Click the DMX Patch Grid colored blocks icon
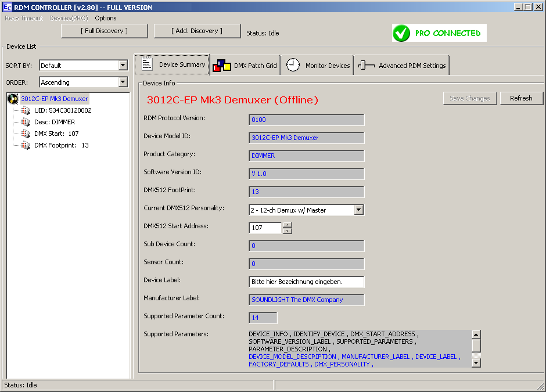This screenshot has height=392, width=546. (x=221, y=66)
